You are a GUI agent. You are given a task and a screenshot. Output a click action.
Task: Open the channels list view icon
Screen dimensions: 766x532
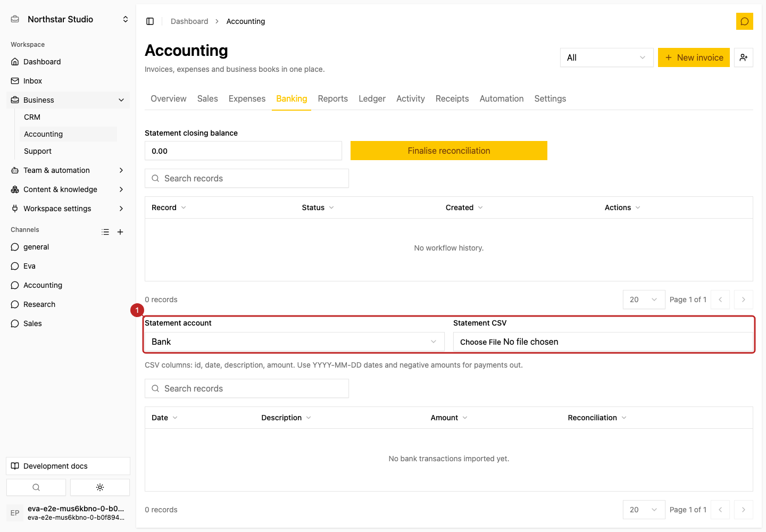pyautogui.click(x=105, y=232)
